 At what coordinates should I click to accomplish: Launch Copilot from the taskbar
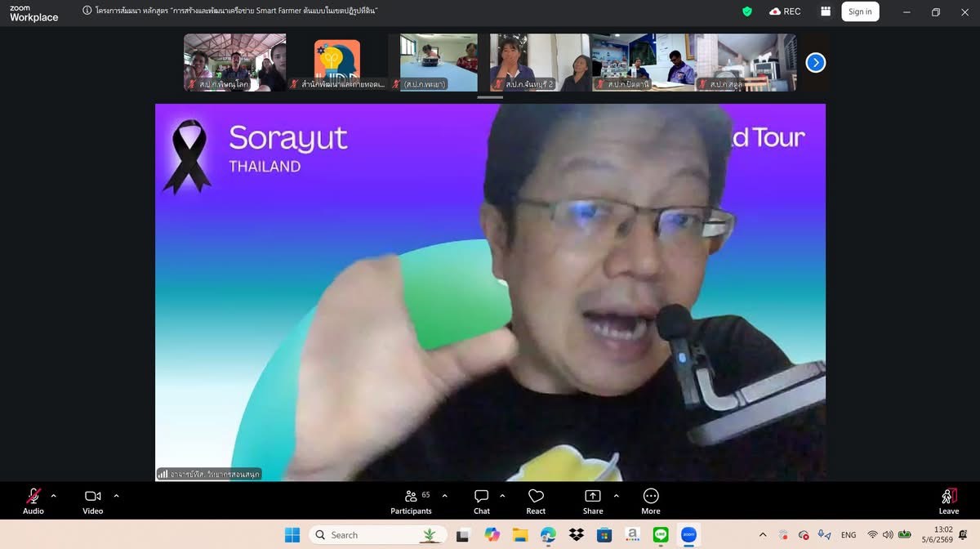coord(492,535)
